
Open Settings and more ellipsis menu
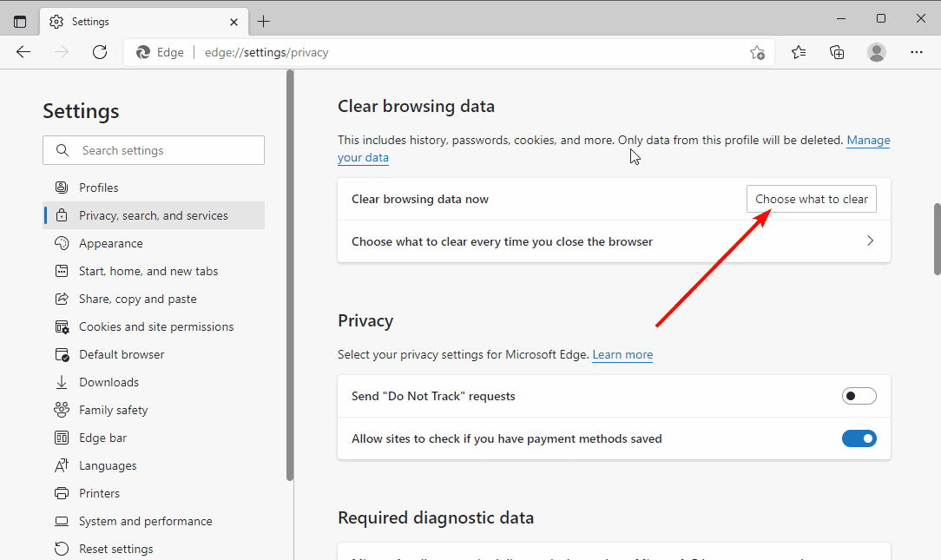click(917, 52)
